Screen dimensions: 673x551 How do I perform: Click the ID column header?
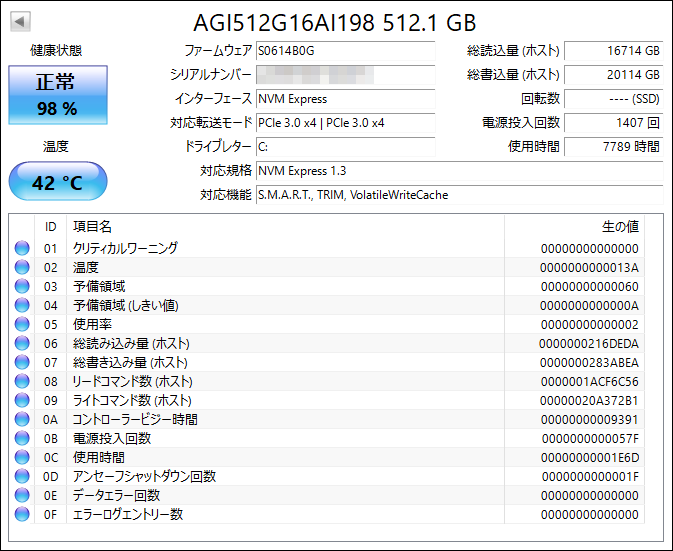[50, 227]
